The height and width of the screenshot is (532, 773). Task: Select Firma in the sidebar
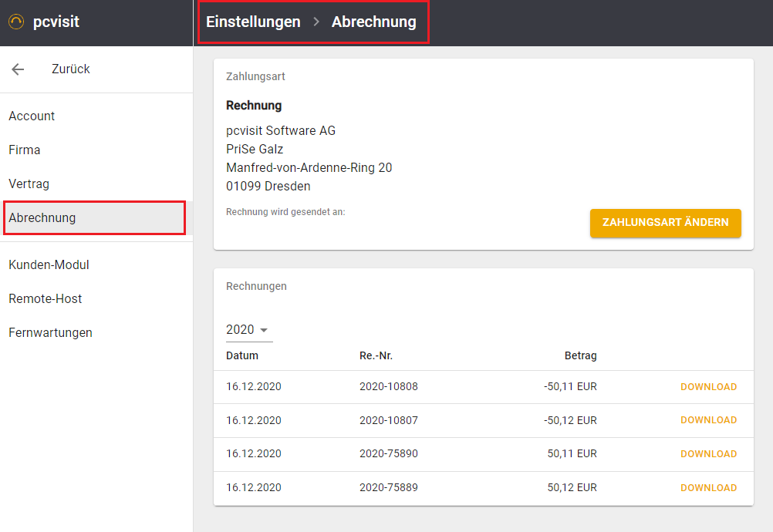25,150
